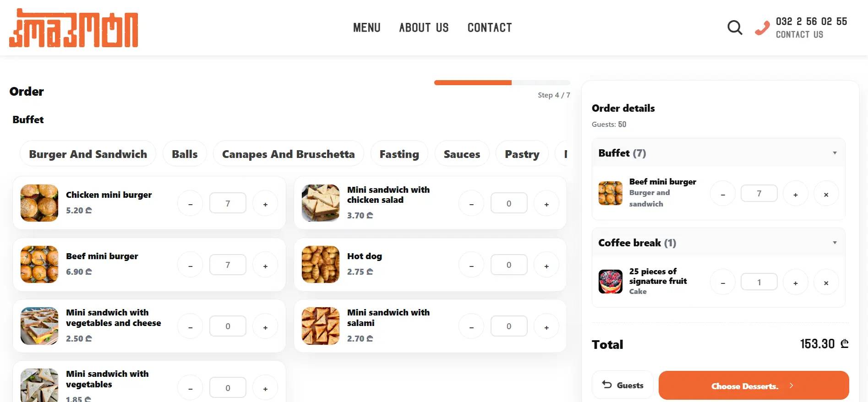
Task: Remove Beef mini burger from order details
Action: (x=826, y=194)
